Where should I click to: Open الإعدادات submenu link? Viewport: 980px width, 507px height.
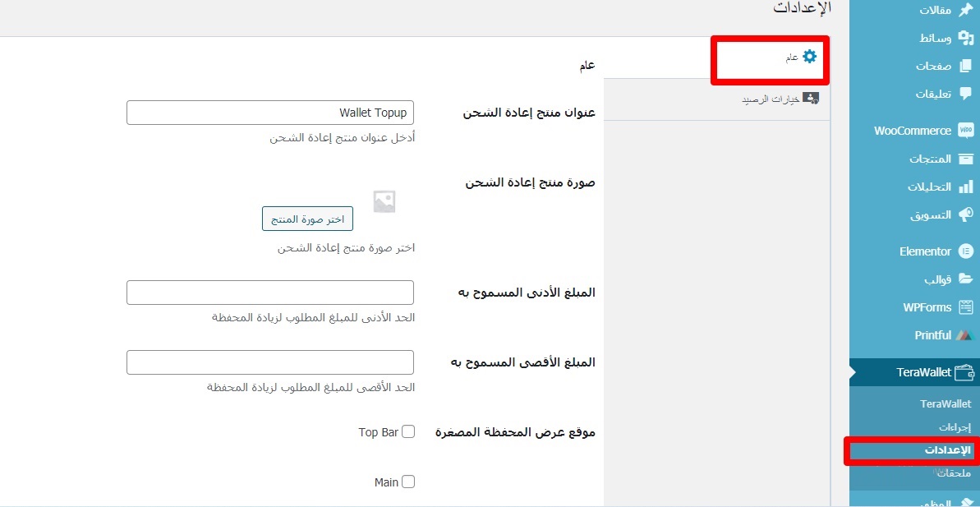coord(949,450)
